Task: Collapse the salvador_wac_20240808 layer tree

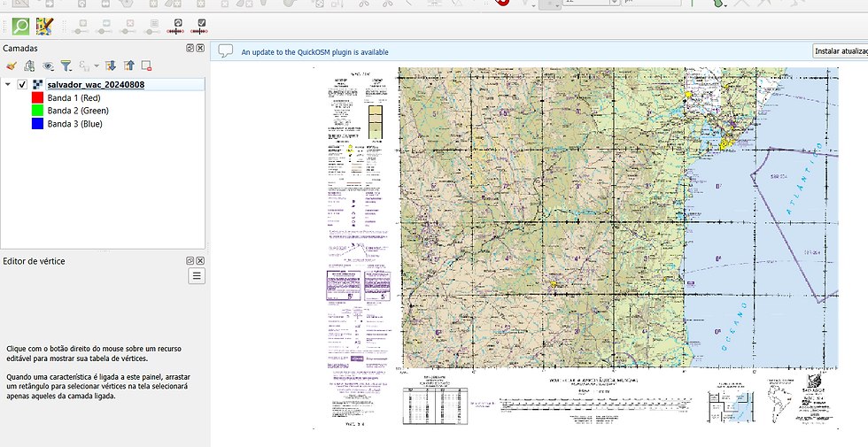Action: 8,85
